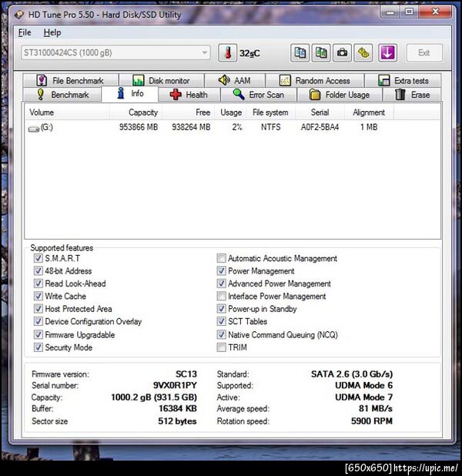Toggle the Advanced Power Management checkbox
Viewport: 462px width, 476px height.
tap(221, 283)
